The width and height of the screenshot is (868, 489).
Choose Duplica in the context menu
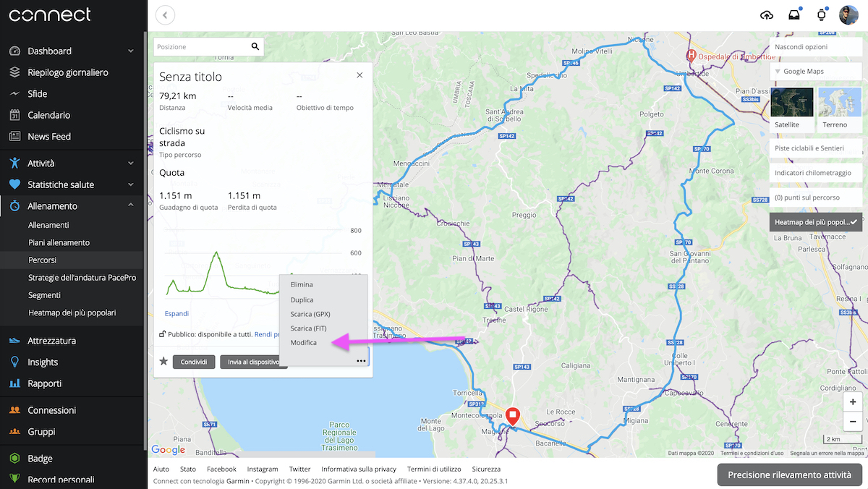pos(302,299)
